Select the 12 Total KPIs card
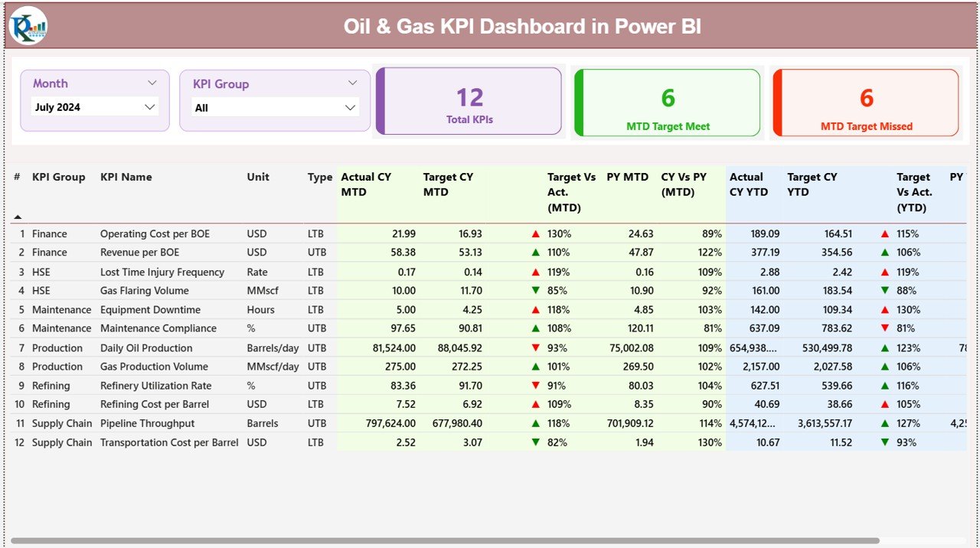The height and width of the screenshot is (548, 980). point(468,103)
